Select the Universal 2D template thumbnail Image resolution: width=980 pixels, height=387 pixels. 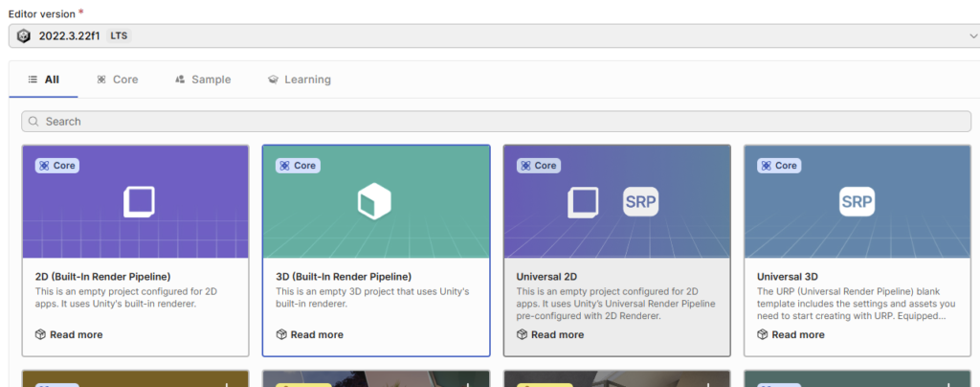[617, 202]
